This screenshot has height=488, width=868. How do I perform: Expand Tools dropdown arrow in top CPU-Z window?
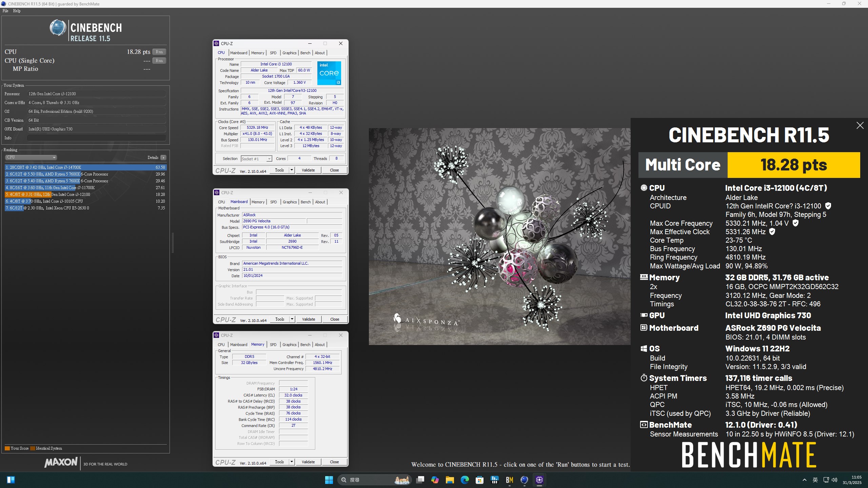[x=292, y=170]
